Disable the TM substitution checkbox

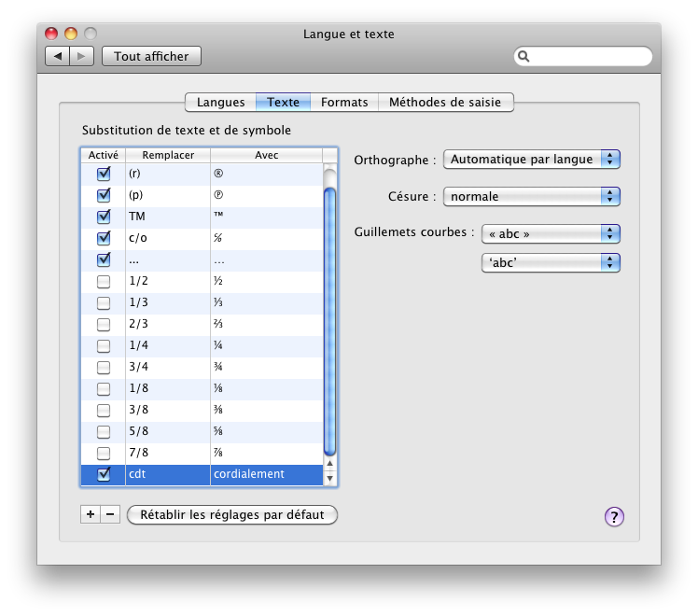pyautogui.click(x=104, y=217)
